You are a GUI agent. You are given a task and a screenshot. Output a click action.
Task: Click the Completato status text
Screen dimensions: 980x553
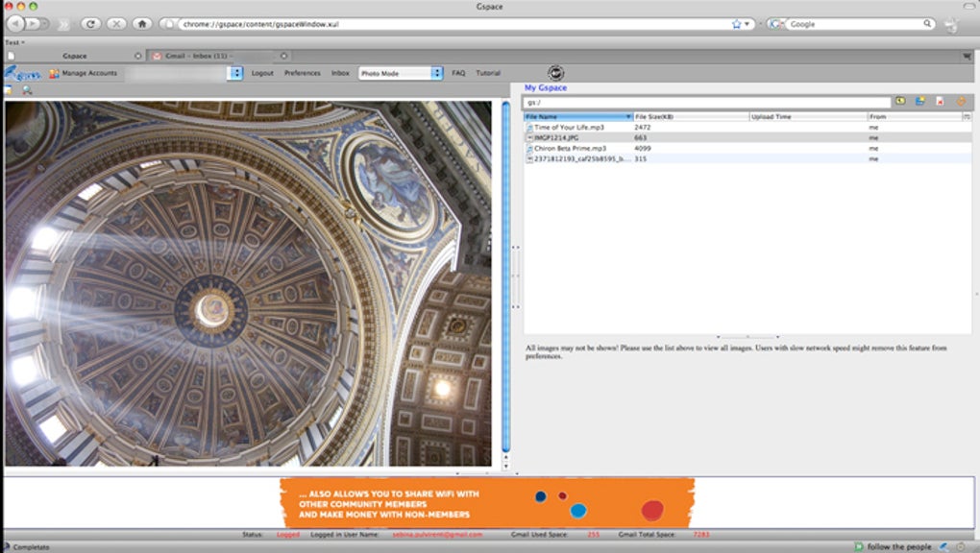(x=32, y=547)
